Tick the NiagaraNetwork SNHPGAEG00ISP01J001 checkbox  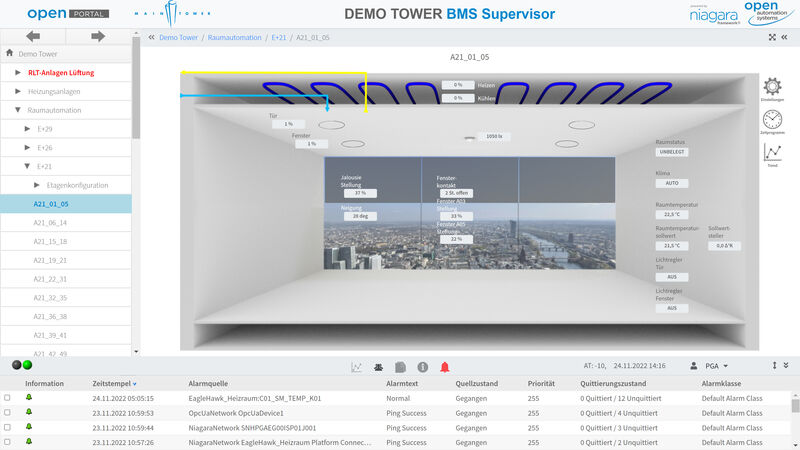(8, 427)
